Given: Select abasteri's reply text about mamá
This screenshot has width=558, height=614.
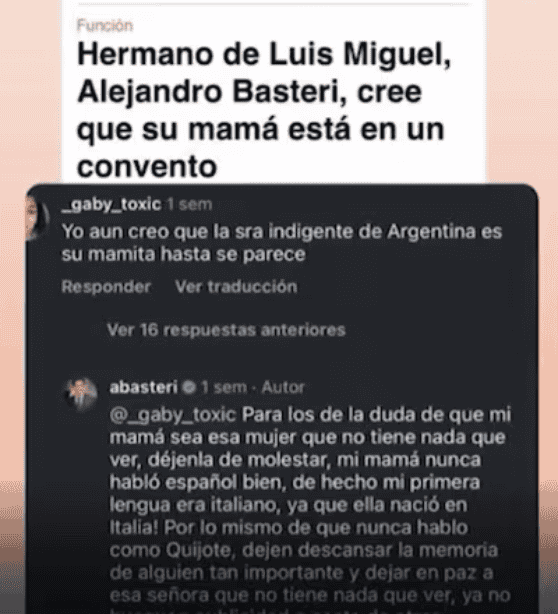Looking at the screenshot, I should click(310, 509).
